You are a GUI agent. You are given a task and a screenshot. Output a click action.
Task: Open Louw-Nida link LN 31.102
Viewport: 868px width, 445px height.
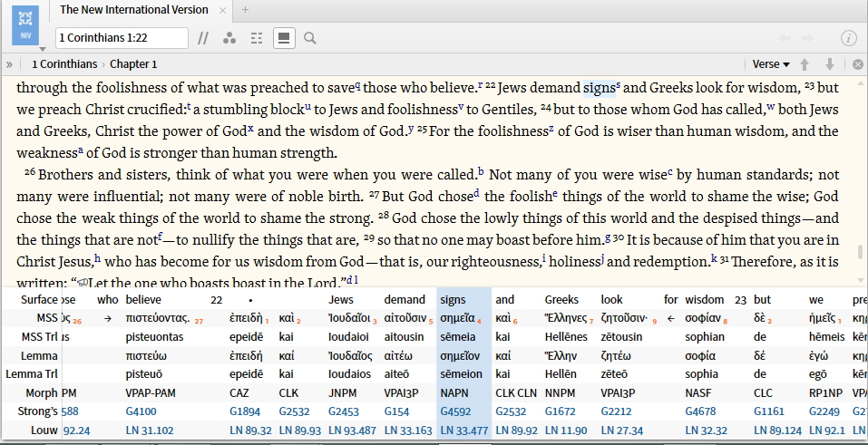point(150,430)
